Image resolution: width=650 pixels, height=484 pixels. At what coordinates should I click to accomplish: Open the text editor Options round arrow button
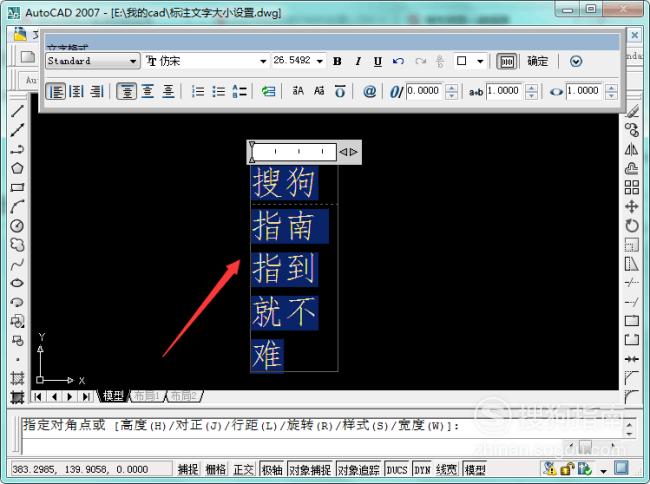tap(576, 61)
